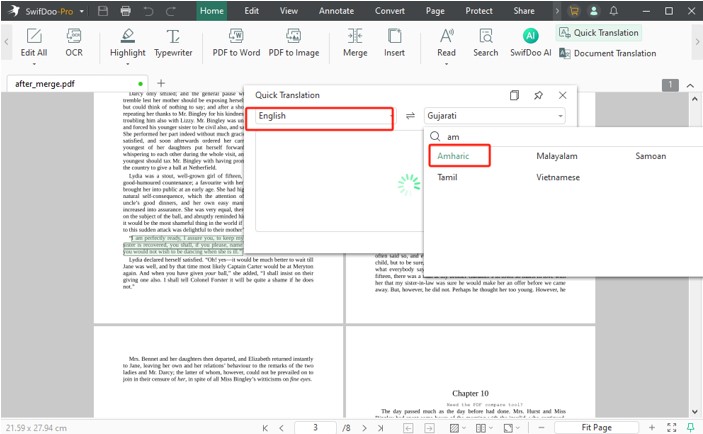Switch to the Home tab
This screenshot has height=434, width=703.
click(x=212, y=11)
